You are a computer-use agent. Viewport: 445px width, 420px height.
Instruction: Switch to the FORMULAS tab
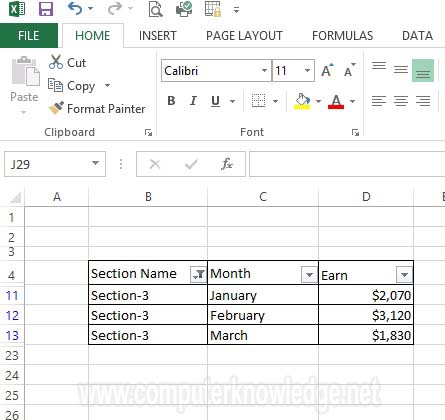pos(342,35)
